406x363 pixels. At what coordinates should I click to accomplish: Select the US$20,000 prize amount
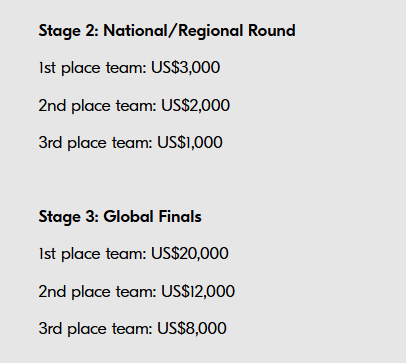[x=190, y=254]
